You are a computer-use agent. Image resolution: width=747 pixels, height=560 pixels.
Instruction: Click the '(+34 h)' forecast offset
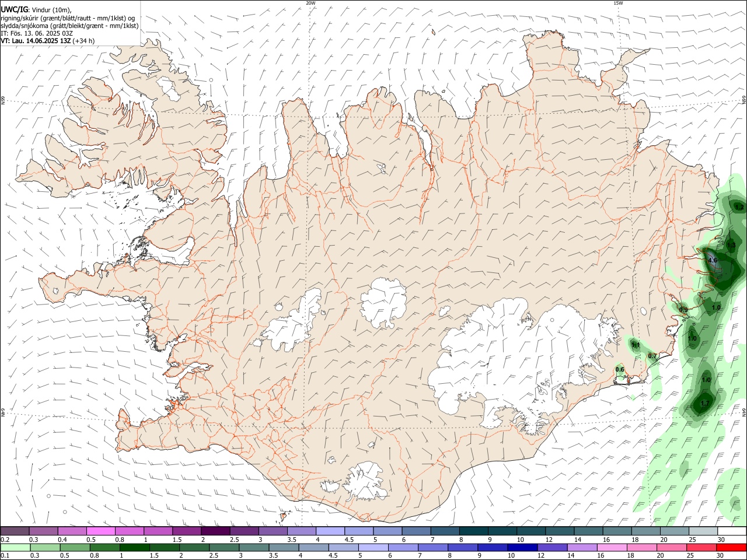[x=84, y=41]
